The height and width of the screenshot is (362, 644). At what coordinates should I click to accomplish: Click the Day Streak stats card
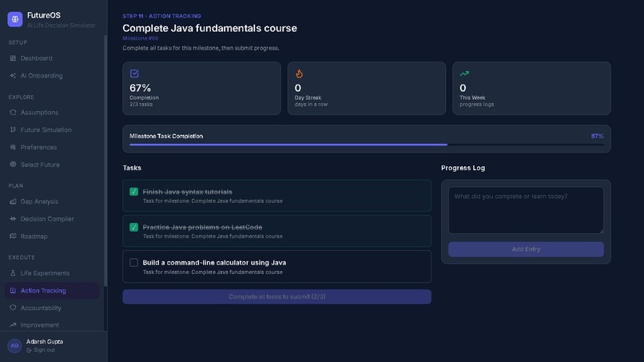pyautogui.click(x=367, y=89)
